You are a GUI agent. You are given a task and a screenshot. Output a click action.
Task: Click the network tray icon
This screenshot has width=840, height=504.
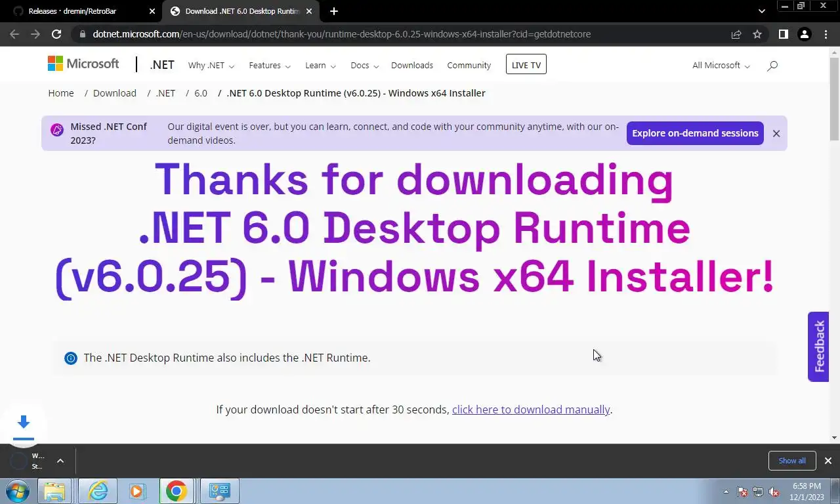(x=758, y=492)
